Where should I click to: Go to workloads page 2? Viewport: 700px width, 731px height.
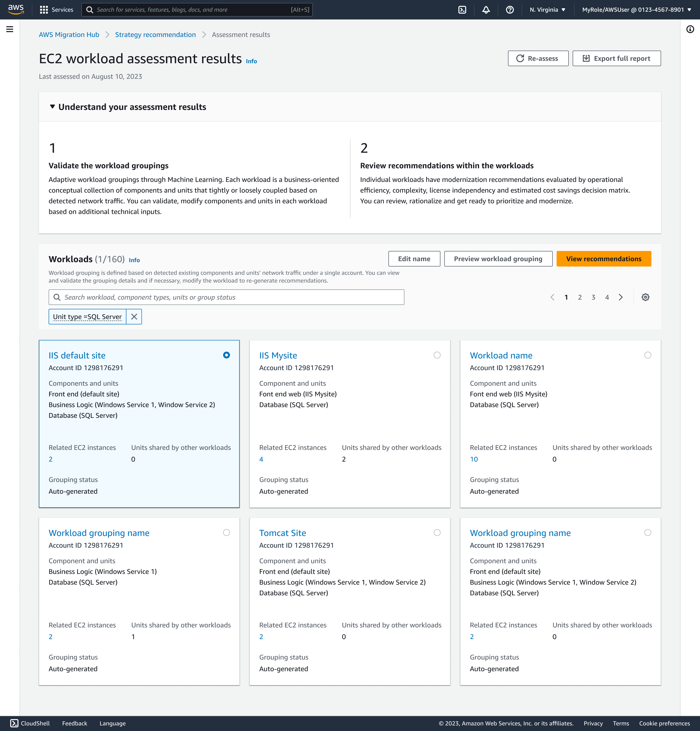(580, 297)
